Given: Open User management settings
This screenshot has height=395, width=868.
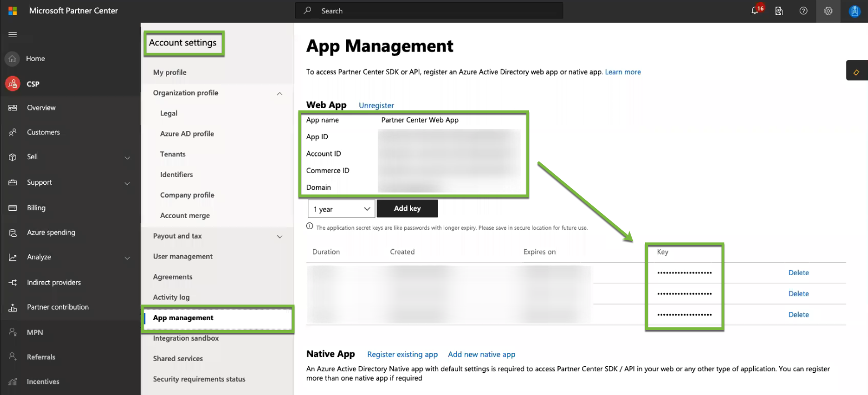Looking at the screenshot, I should [x=183, y=256].
